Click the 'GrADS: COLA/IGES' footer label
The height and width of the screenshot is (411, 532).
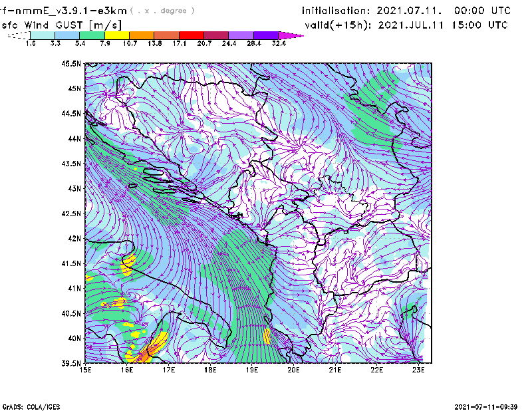tap(31, 407)
